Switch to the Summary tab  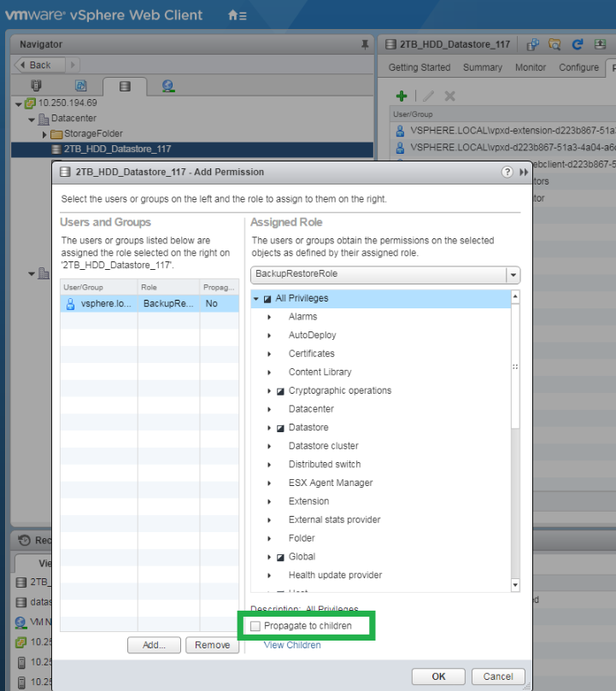pyautogui.click(x=483, y=67)
